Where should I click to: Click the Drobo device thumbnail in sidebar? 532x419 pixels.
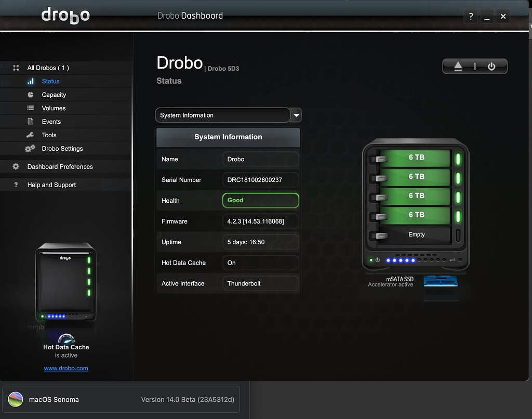click(66, 283)
